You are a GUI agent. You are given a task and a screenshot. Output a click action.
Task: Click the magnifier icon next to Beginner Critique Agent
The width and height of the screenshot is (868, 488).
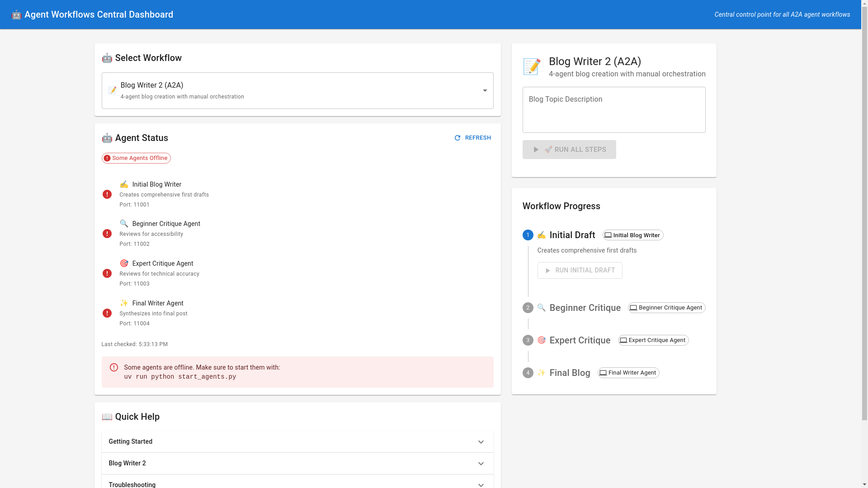point(124,224)
